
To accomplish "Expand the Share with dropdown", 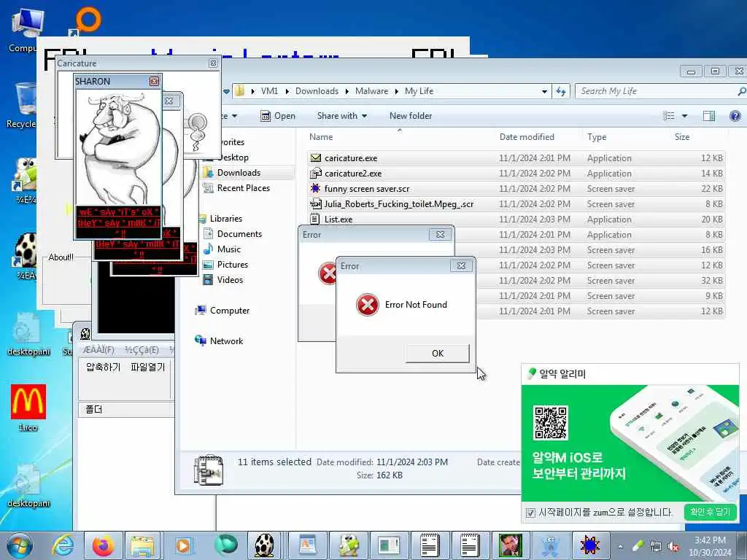I will (x=342, y=116).
